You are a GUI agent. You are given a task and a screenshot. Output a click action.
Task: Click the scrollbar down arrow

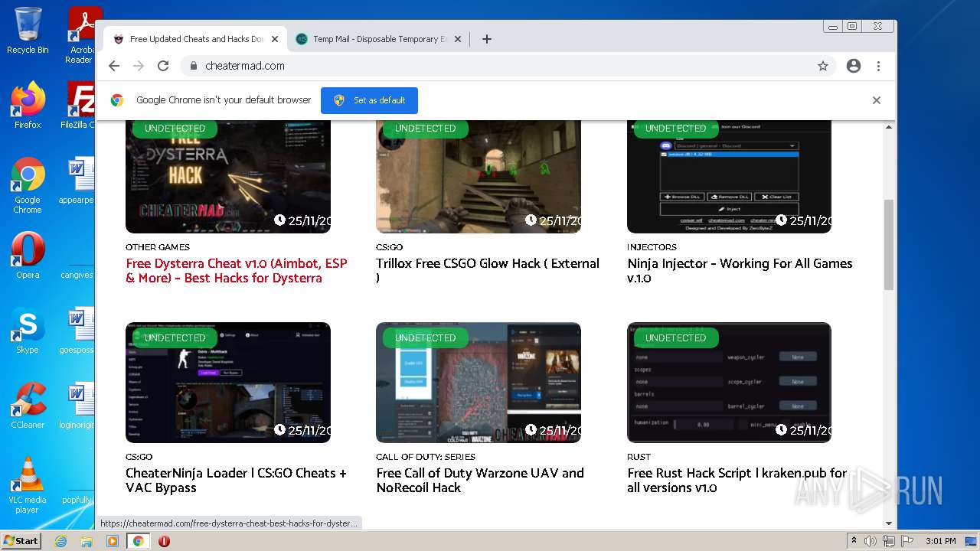[888, 523]
